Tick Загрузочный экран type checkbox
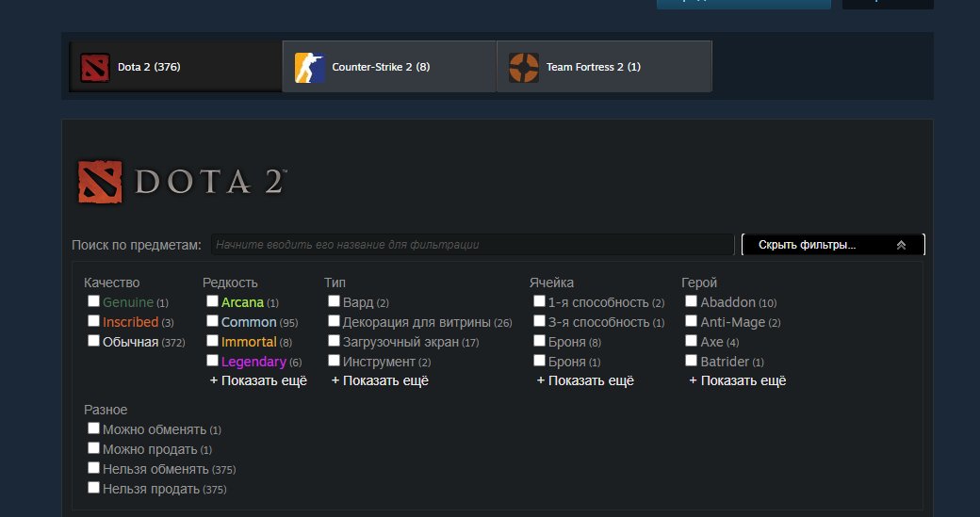The image size is (980, 517). coord(334,341)
